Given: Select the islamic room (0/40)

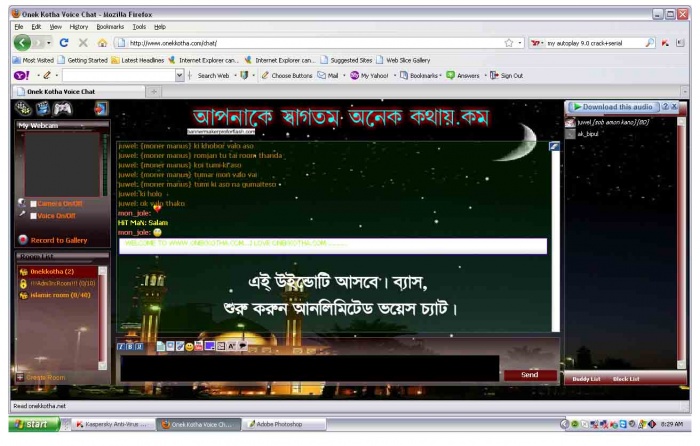Looking at the screenshot, I should coord(58,295).
